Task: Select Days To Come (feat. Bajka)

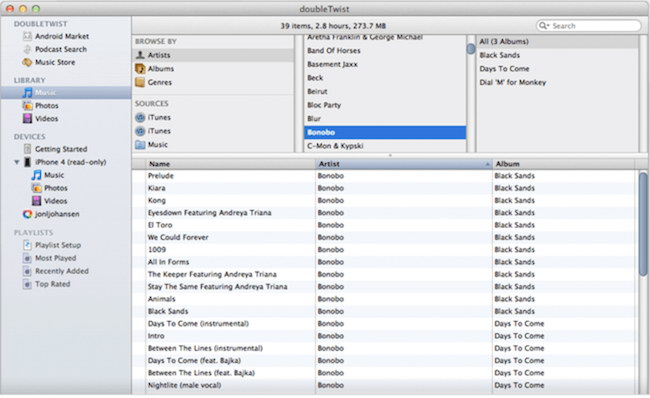Action: click(194, 361)
